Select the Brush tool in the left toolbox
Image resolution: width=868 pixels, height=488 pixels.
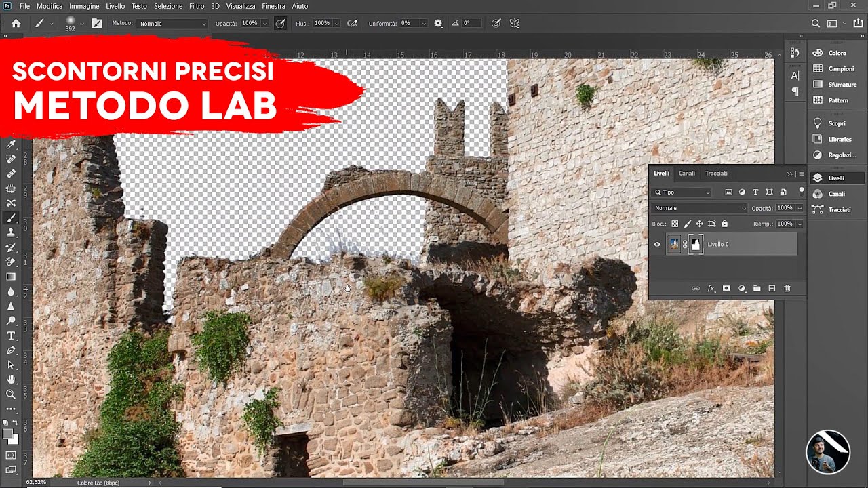coord(11,218)
